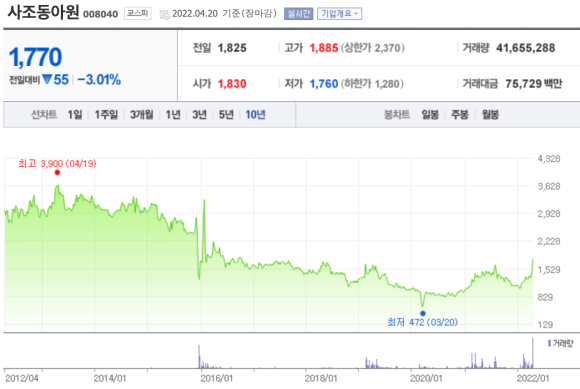Click the 최저 472 (03/20) label

422,322
